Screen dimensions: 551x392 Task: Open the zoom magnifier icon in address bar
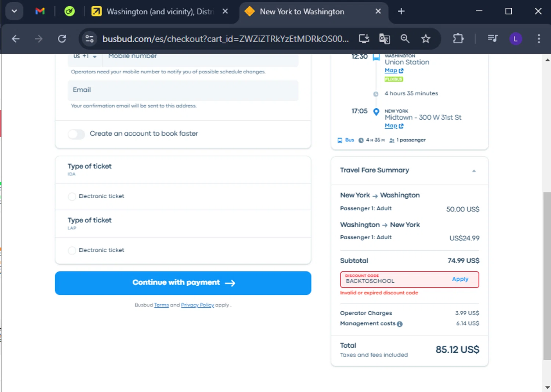[405, 39]
